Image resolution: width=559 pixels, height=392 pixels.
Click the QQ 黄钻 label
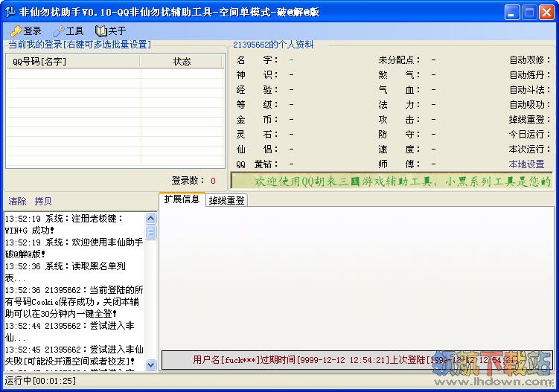[257, 164]
